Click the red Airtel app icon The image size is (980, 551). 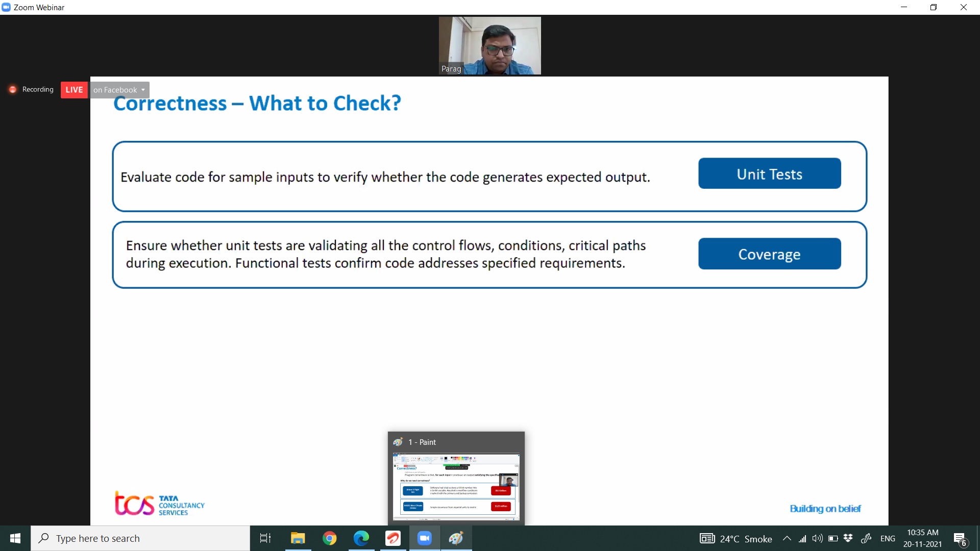click(x=393, y=538)
